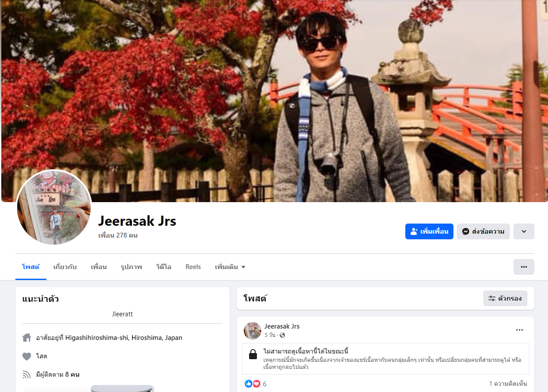Send a message via ส่งข้อความ button
548x392 pixels.
(483, 231)
